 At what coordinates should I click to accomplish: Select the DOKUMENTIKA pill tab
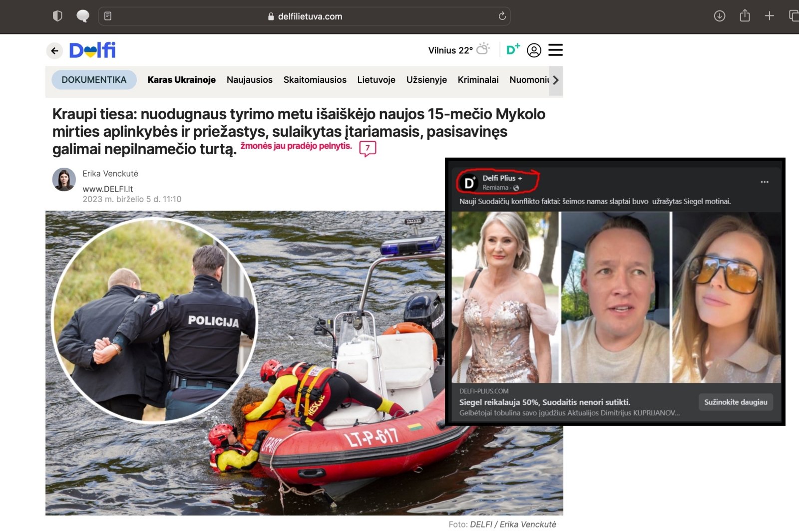(x=94, y=80)
